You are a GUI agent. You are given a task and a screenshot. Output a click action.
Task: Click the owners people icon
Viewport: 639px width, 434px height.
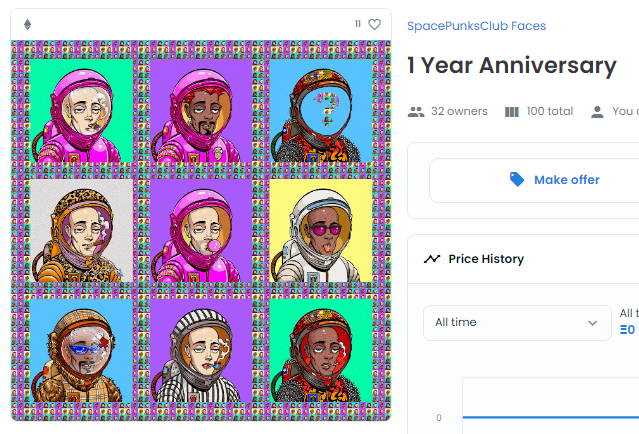(416, 112)
